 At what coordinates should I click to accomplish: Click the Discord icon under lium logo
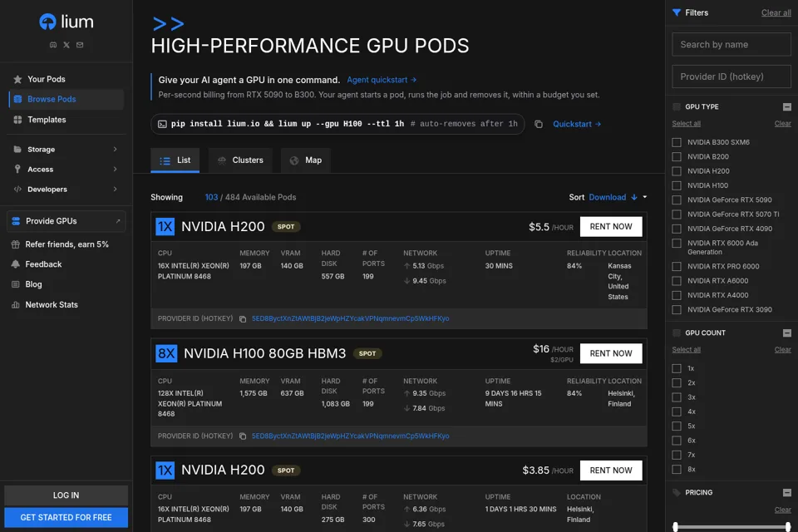click(x=53, y=45)
